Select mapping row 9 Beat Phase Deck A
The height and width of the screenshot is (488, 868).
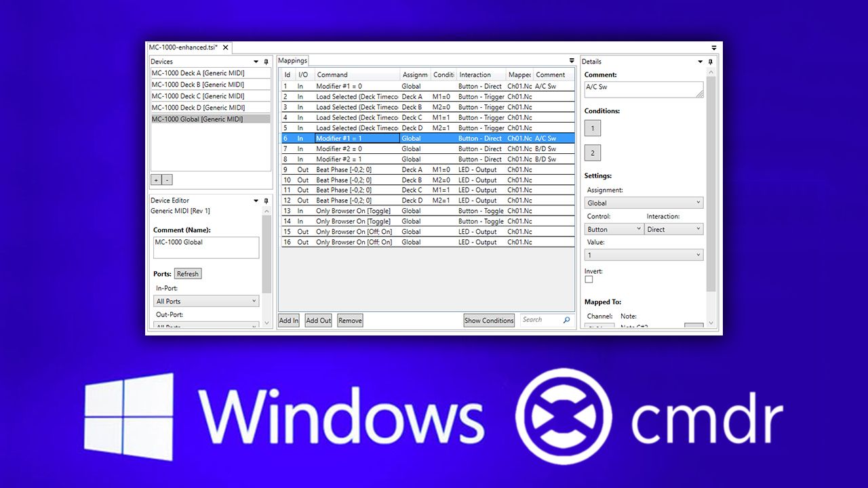pyautogui.click(x=428, y=169)
